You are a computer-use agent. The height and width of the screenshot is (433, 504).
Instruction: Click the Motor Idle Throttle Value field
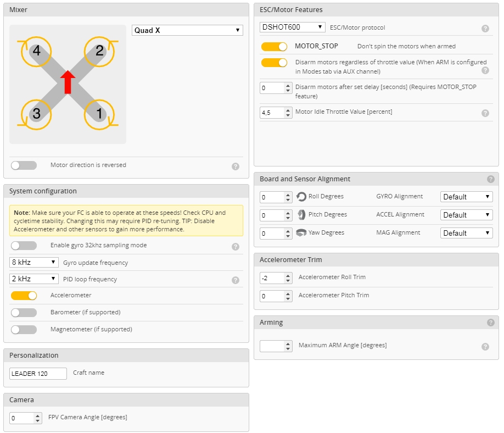[276, 113]
